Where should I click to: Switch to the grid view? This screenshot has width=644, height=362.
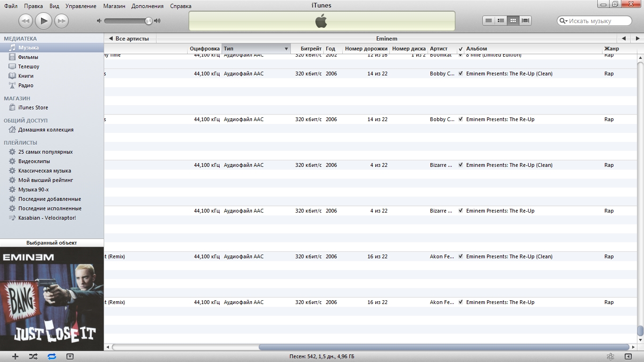(x=513, y=20)
